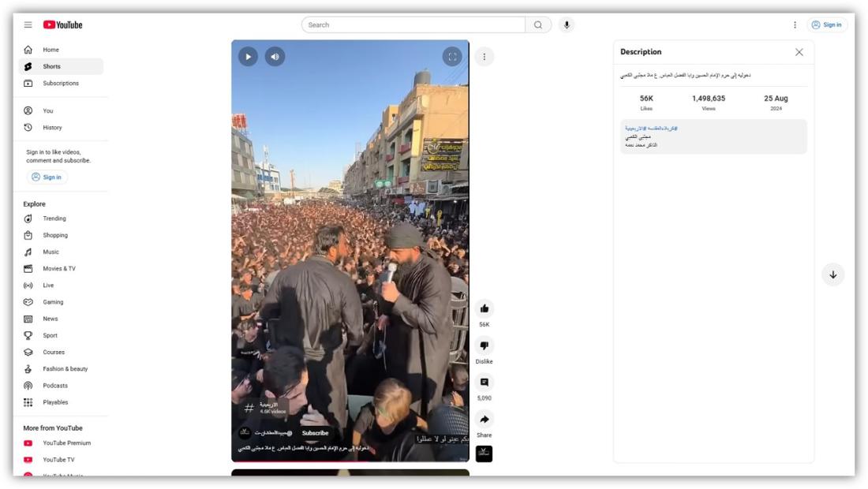Image resolution: width=868 pixels, height=489 pixels.
Task: Dislike the Short
Action: point(485,345)
